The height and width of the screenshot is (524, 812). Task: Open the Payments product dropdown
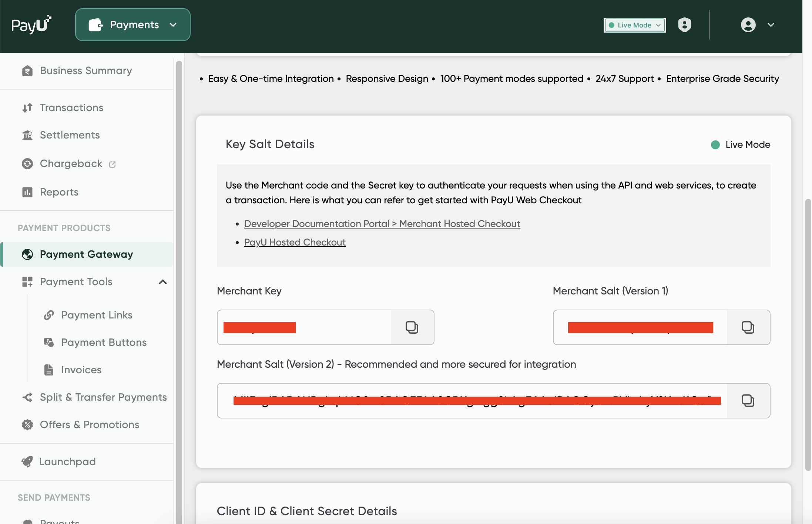point(132,25)
